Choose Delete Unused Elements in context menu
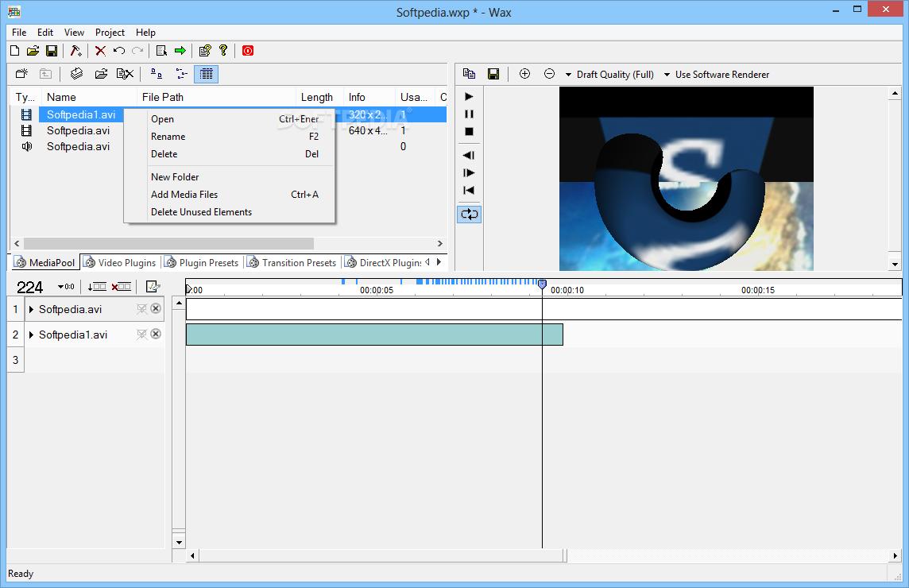 click(x=230, y=211)
